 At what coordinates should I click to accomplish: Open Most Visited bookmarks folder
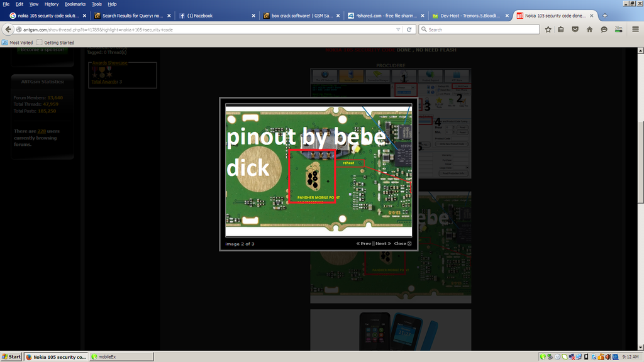point(19,43)
